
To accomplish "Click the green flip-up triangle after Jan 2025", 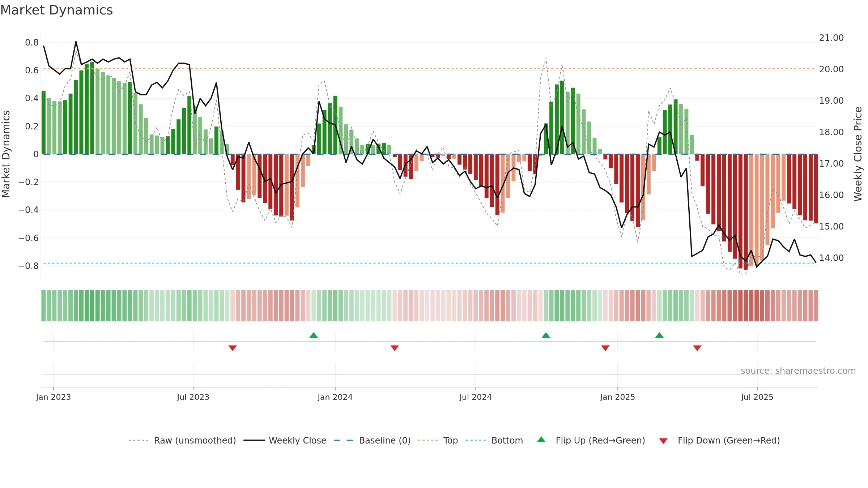I will point(659,335).
